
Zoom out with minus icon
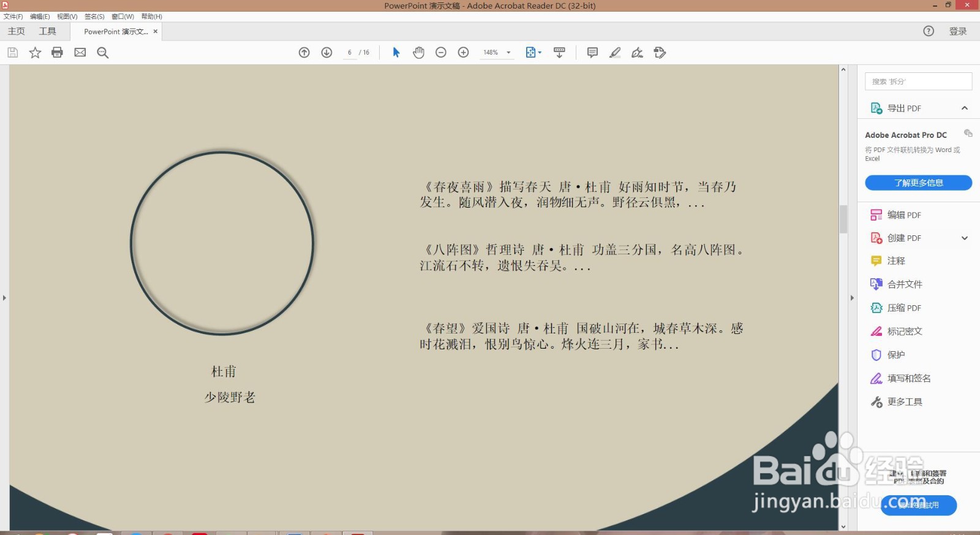click(441, 53)
